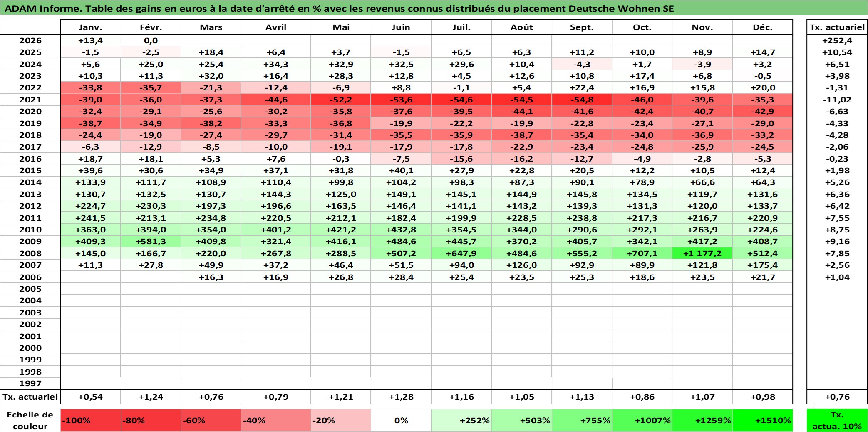Select the Oct. column header

tap(642, 27)
